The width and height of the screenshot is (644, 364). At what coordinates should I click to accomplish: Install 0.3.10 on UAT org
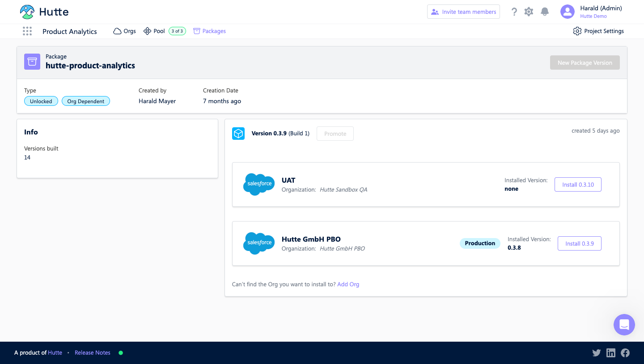[x=578, y=184]
